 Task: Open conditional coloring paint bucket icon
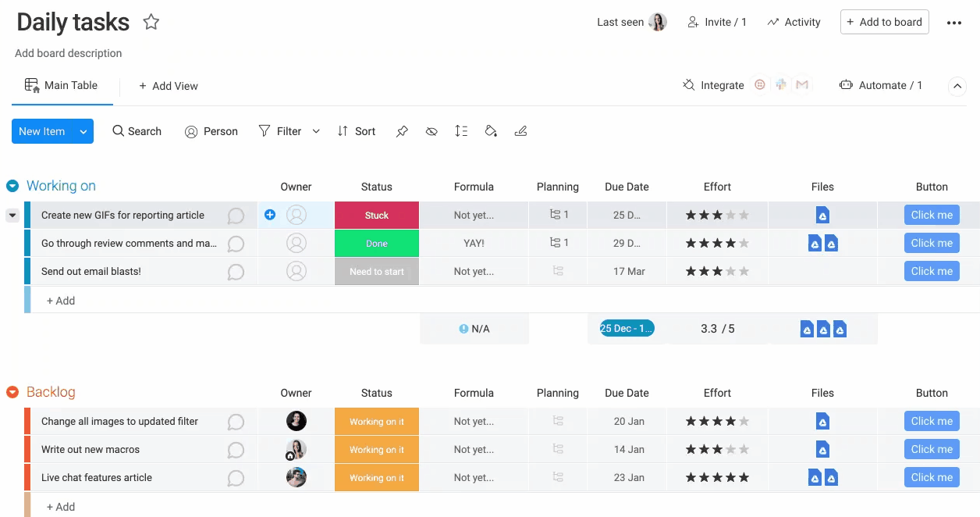(491, 131)
